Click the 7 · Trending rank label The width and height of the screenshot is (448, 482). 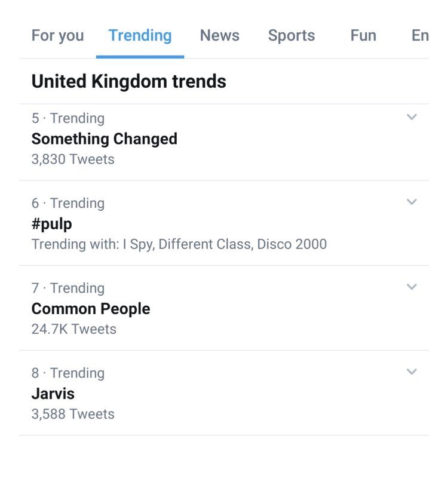[68, 288]
